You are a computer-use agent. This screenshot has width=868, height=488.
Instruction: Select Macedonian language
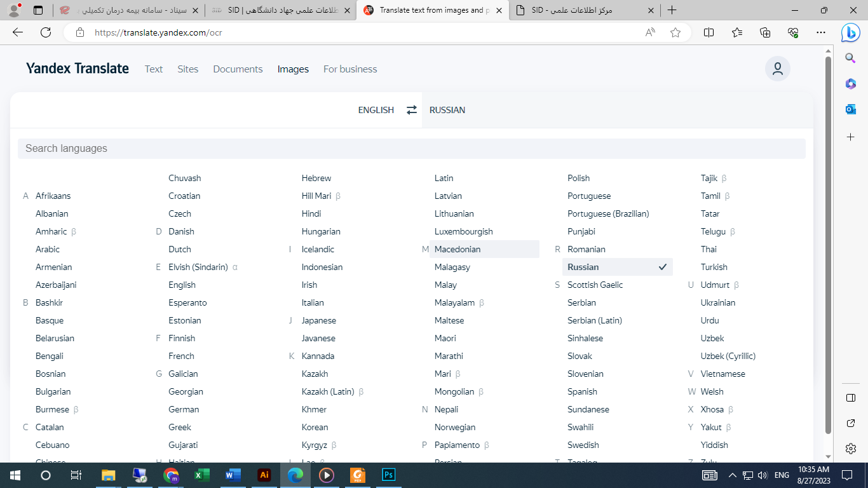[x=484, y=249]
